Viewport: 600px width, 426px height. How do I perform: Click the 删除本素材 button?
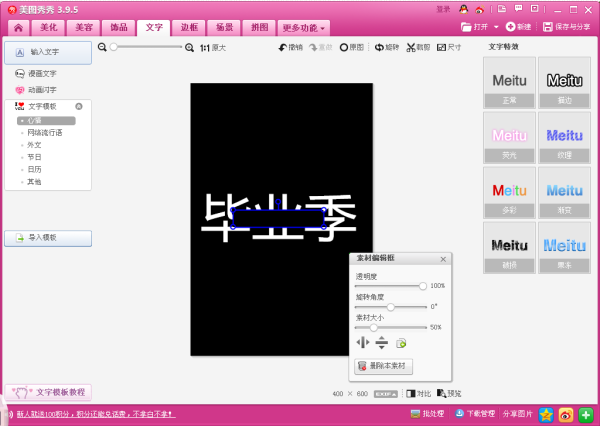point(384,366)
